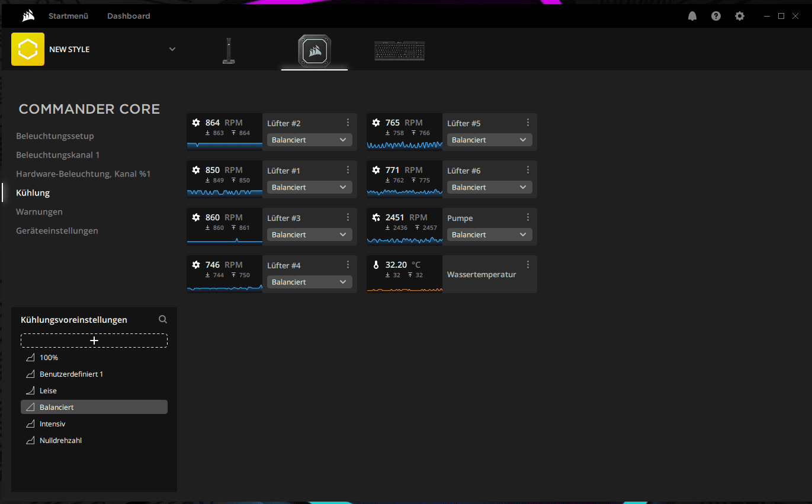Select the Commander Core cooler device icon
Viewport: 812px width, 504px height.
coord(314,51)
